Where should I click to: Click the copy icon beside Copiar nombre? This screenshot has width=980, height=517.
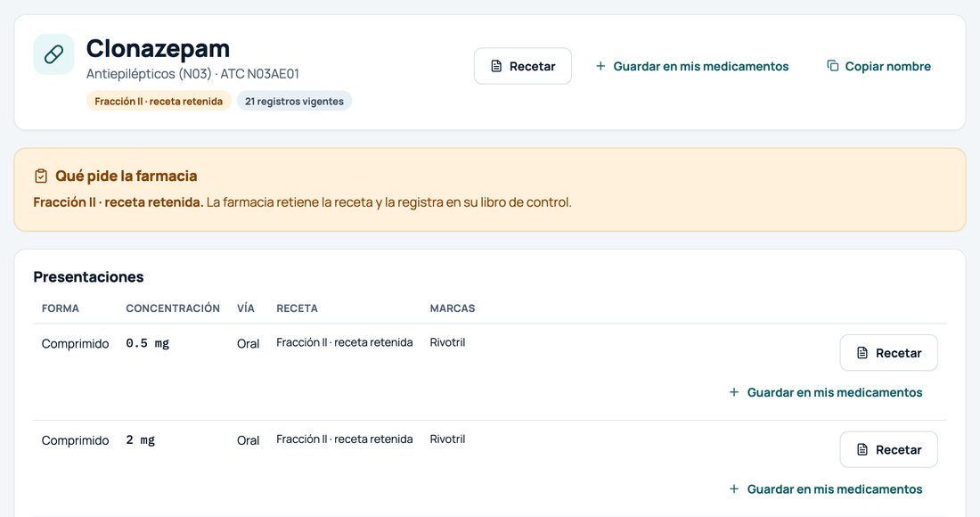click(833, 66)
